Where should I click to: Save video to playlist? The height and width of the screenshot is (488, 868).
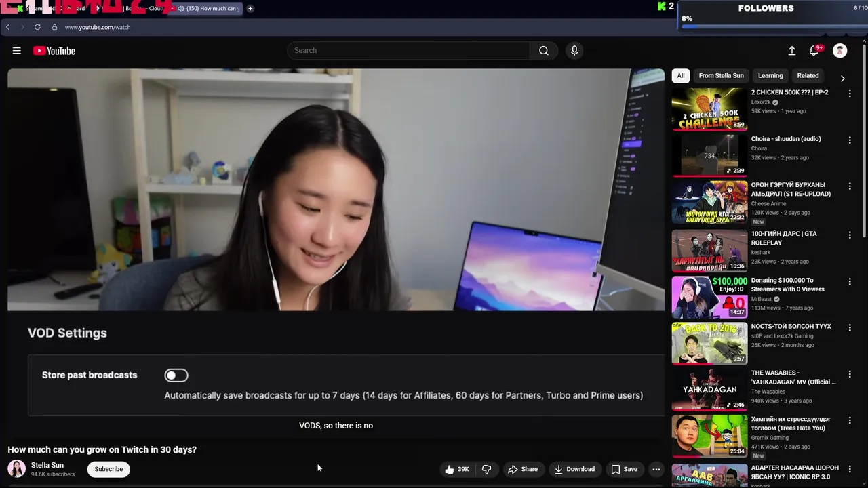(x=624, y=469)
